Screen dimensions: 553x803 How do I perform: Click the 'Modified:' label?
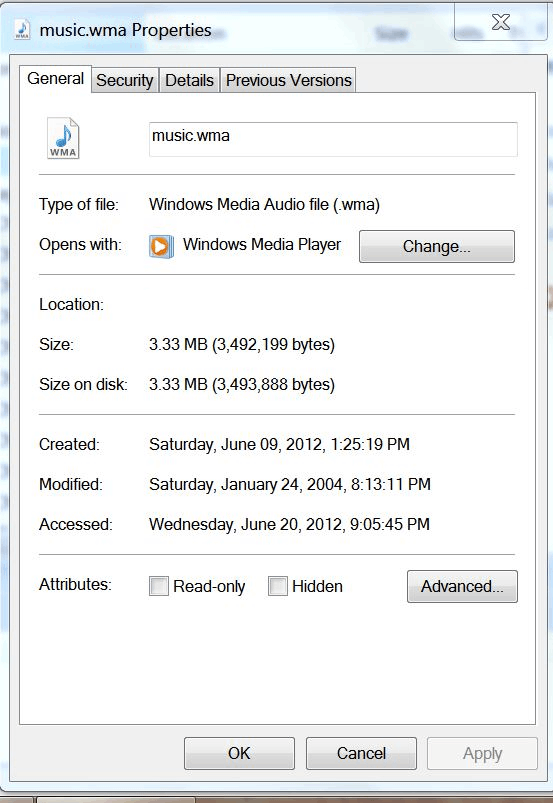point(71,484)
